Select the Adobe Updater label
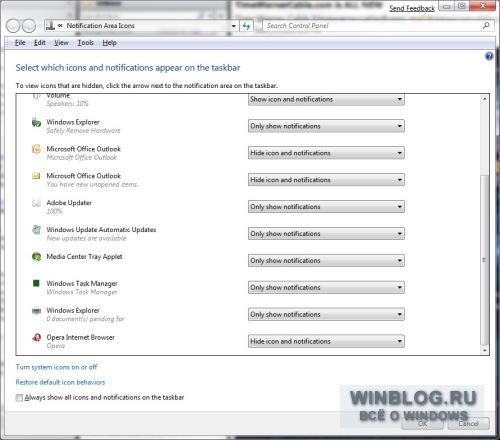Screen dimensions: 500x440 coord(69,202)
